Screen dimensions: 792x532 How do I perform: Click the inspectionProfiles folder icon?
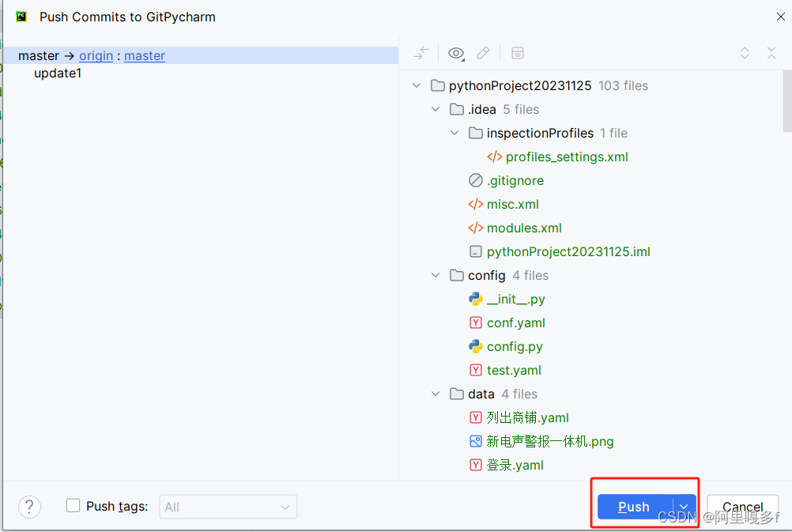click(475, 133)
